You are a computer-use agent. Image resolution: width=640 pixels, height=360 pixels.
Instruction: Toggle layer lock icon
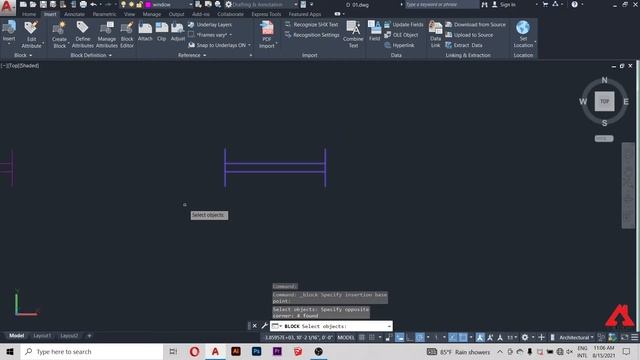click(139, 4)
